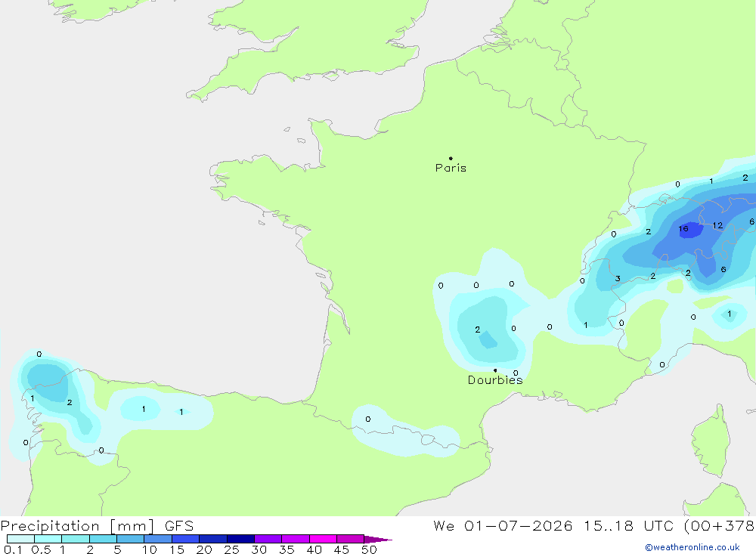756x554 pixels.
Task: Click the Dourbies location label
Action: [495, 380]
